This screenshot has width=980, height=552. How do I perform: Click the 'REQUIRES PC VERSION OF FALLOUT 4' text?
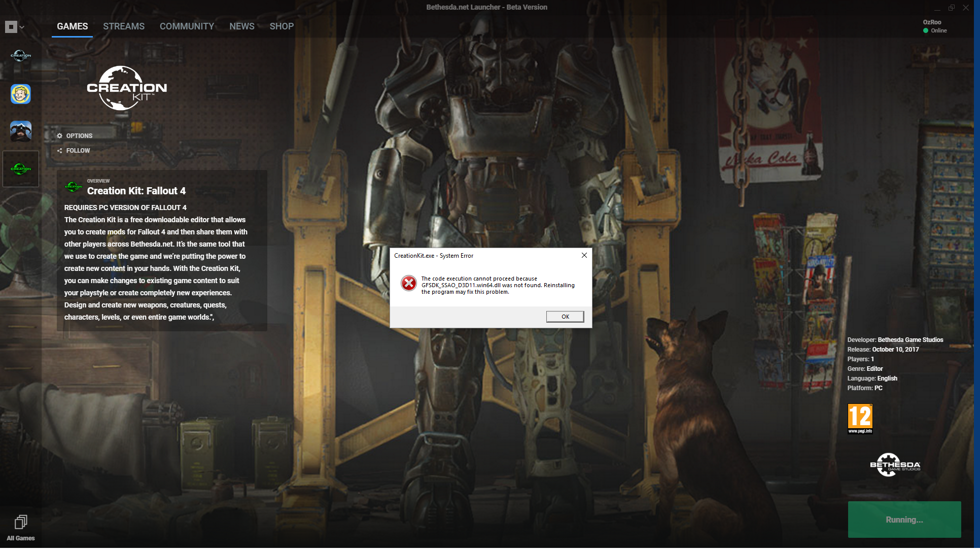click(125, 208)
